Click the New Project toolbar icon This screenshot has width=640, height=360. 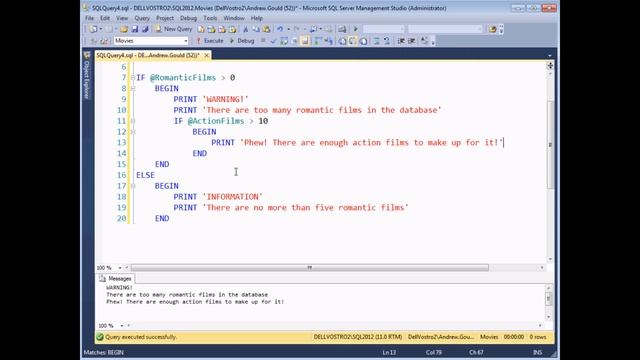coord(93,29)
